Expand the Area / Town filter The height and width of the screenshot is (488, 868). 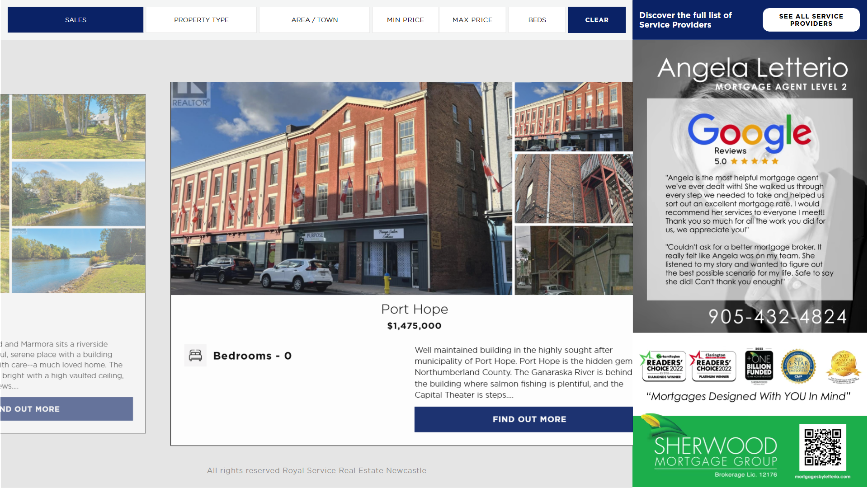[x=315, y=20]
